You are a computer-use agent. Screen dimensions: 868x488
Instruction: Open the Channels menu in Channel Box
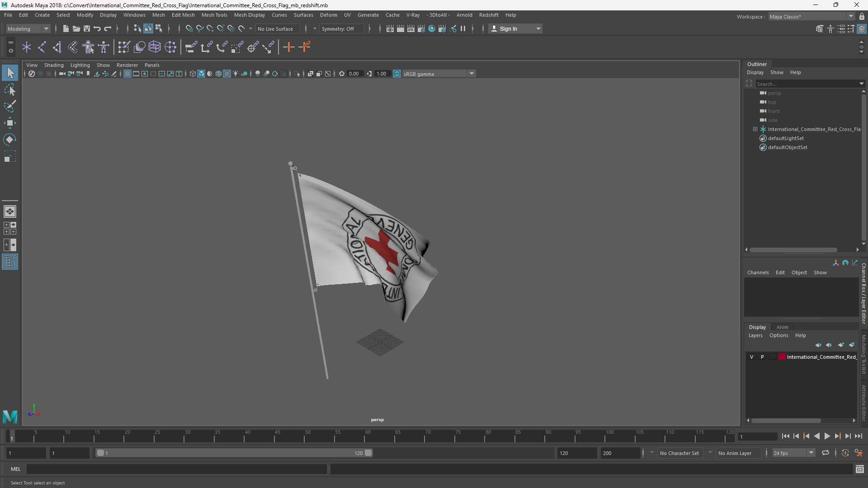tap(758, 272)
